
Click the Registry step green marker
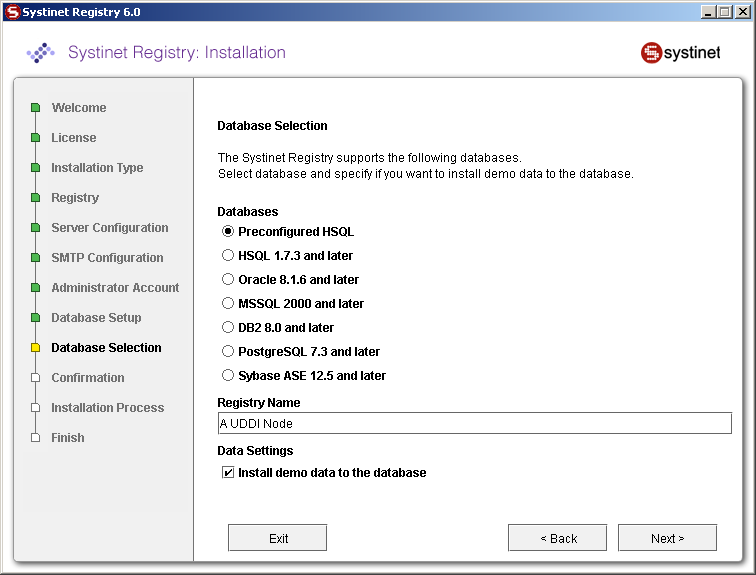click(35, 198)
